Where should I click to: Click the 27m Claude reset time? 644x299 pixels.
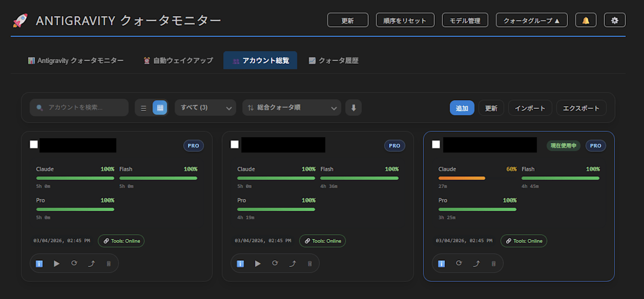click(x=443, y=186)
